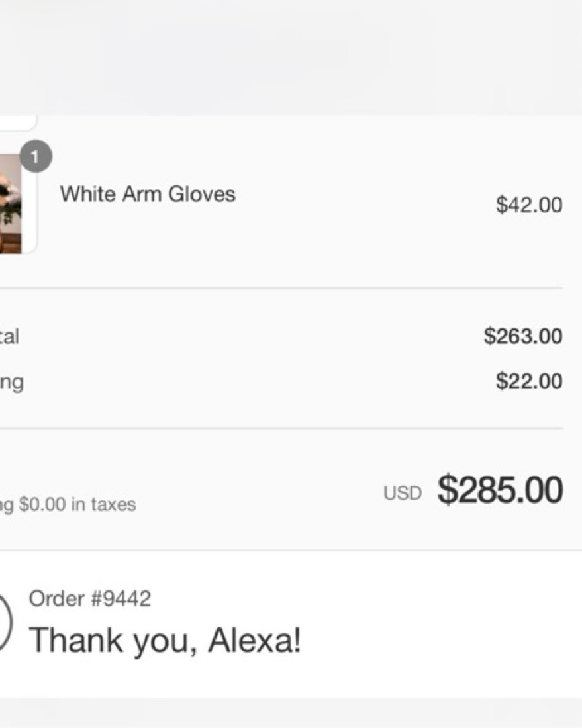Click the $263.00 subtotal amount
This screenshot has height=728, width=582.
pyautogui.click(x=523, y=336)
